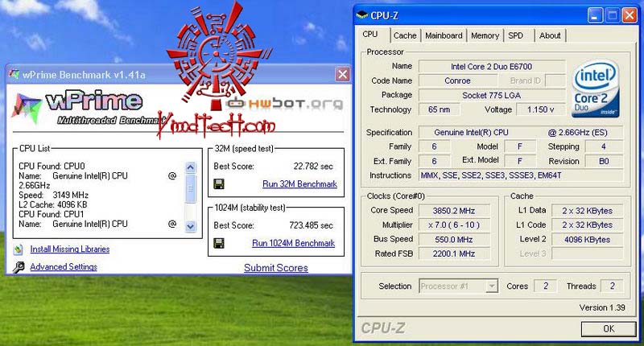The height and width of the screenshot is (346, 644).
Task: Click the Name field Intel Core 2 Duo E6700
Action: (492, 67)
